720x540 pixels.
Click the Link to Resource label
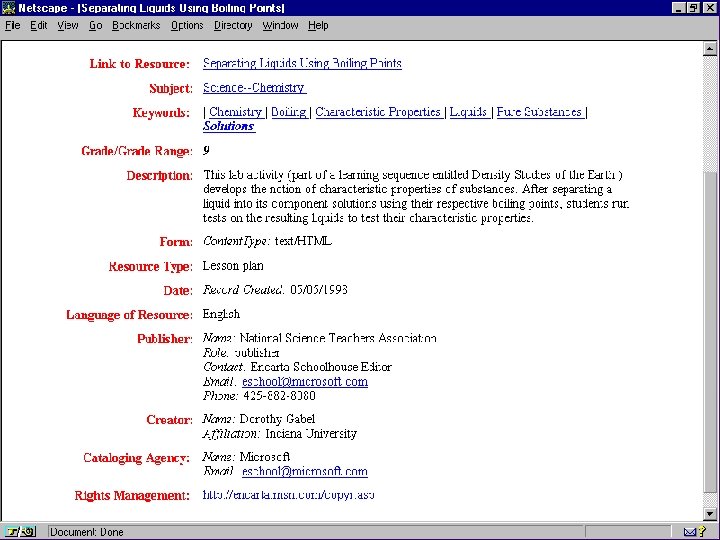point(139,64)
